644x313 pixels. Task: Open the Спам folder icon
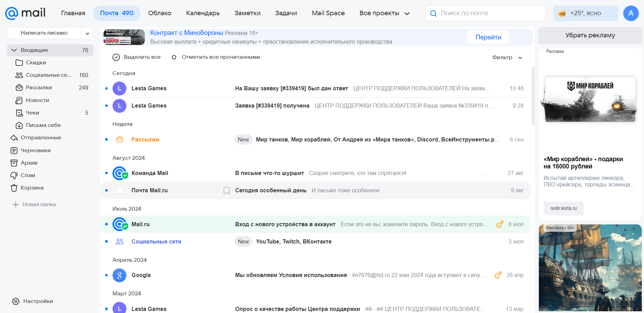tap(14, 175)
